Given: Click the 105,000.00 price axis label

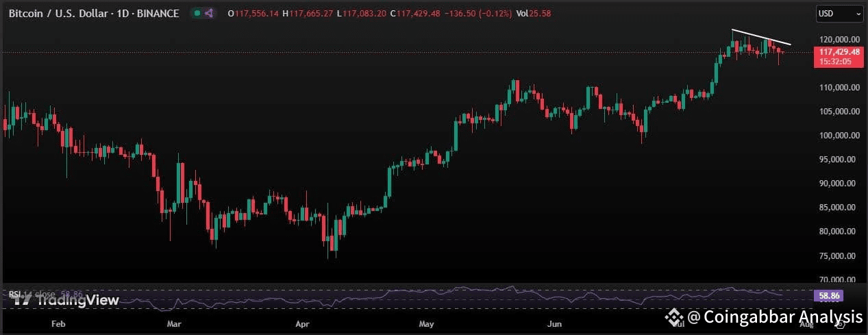Looking at the screenshot, I should pos(839,112).
